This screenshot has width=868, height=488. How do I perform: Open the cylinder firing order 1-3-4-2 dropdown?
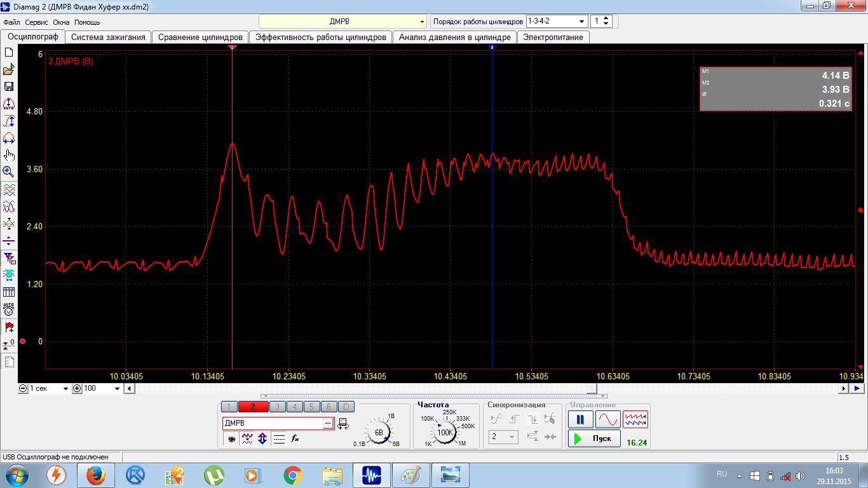point(581,22)
